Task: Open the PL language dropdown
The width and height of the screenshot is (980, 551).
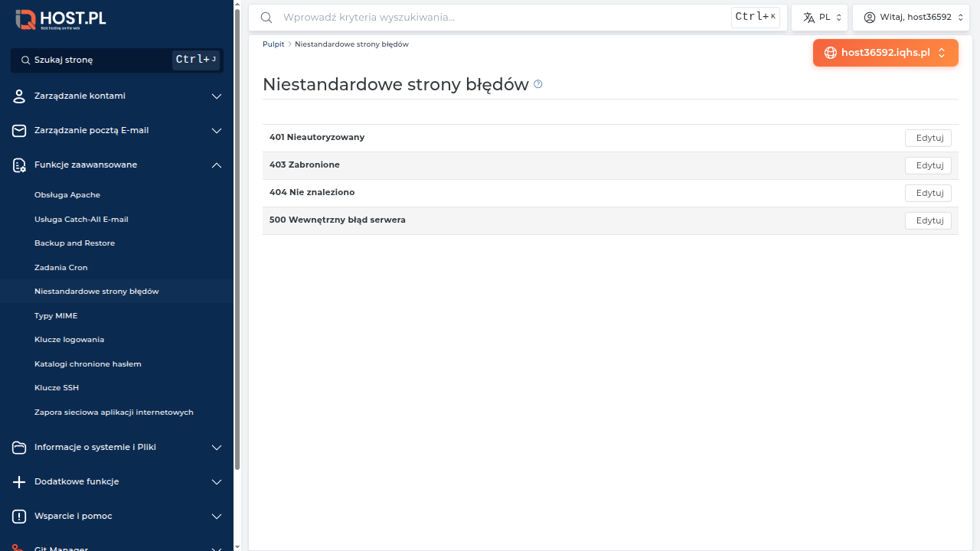Action: click(819, 18)
